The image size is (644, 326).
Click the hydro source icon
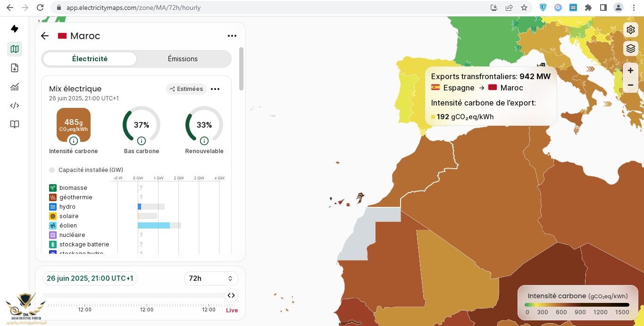[x=53, y=207]
